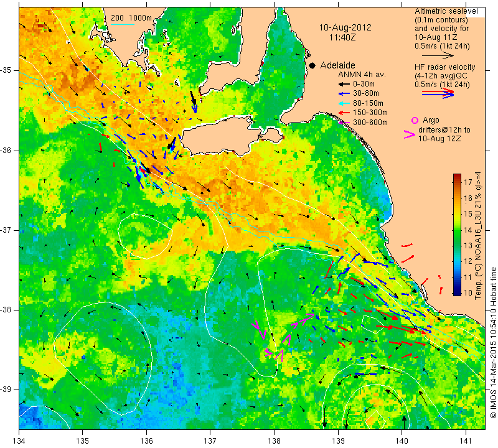Click the cyan 80-150m legend arrow
The height and width of the screenshot is (448, 498).
pyautogui.click(x=344, y=103)
